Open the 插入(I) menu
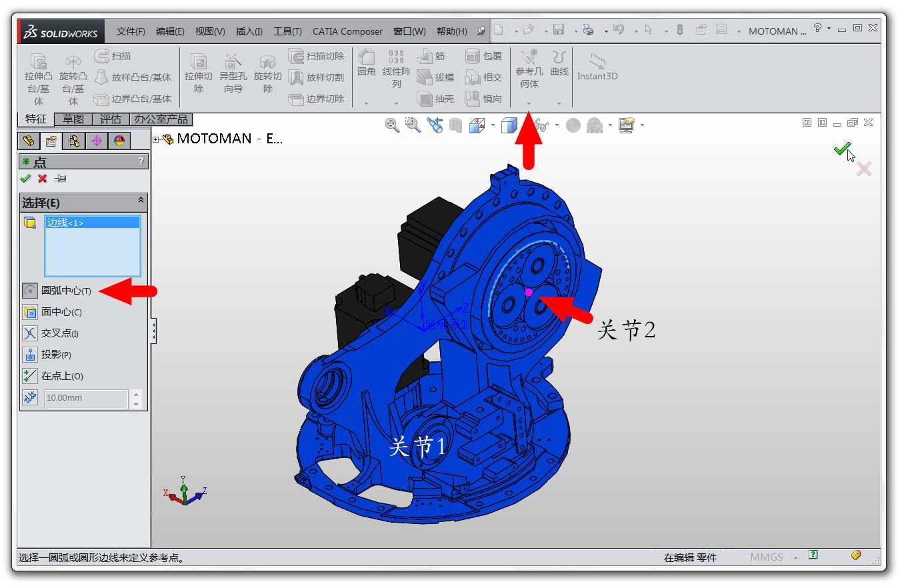The height and width of the screenshot is (588, 900). tap(249, 31)
